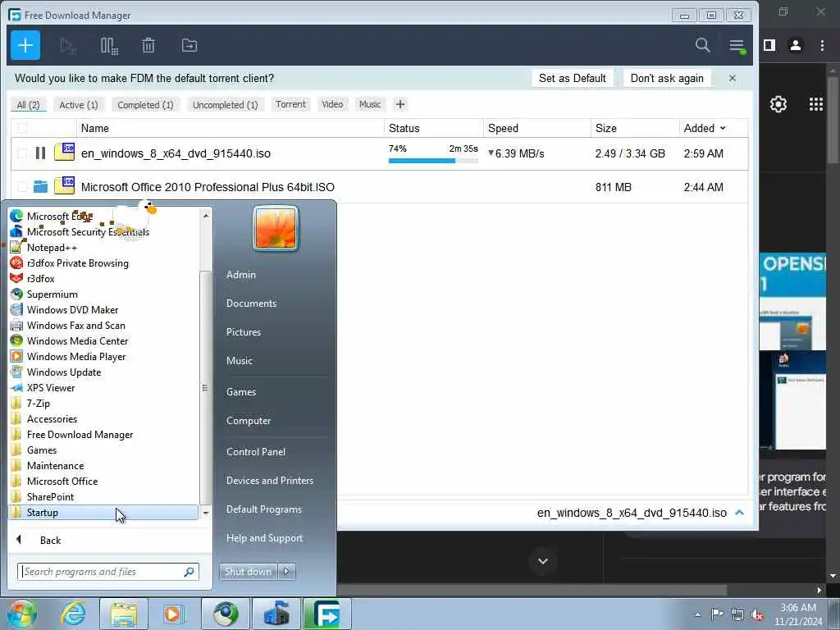
Task: Check the select-all checkbox in header
Action: (x=22, y=128)
